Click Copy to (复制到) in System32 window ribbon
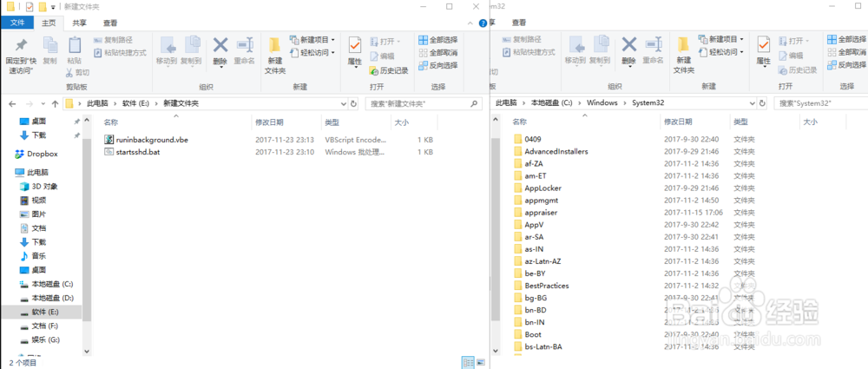 pos(600,50)
